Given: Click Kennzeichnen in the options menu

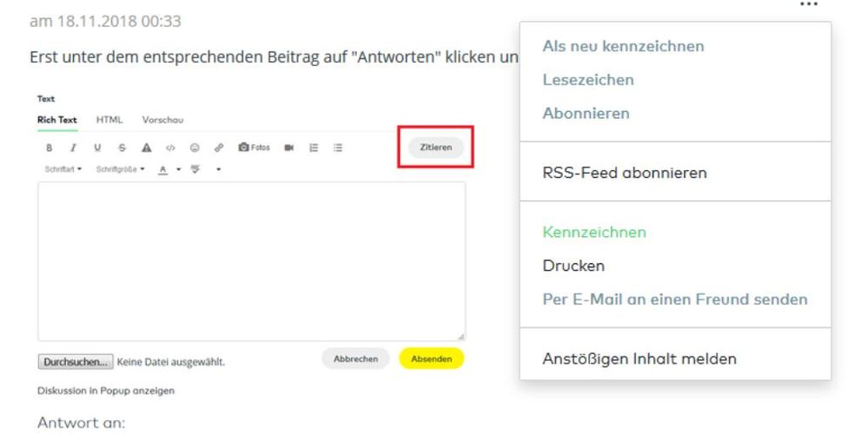Looking at the screenshot, I should 594,232.
